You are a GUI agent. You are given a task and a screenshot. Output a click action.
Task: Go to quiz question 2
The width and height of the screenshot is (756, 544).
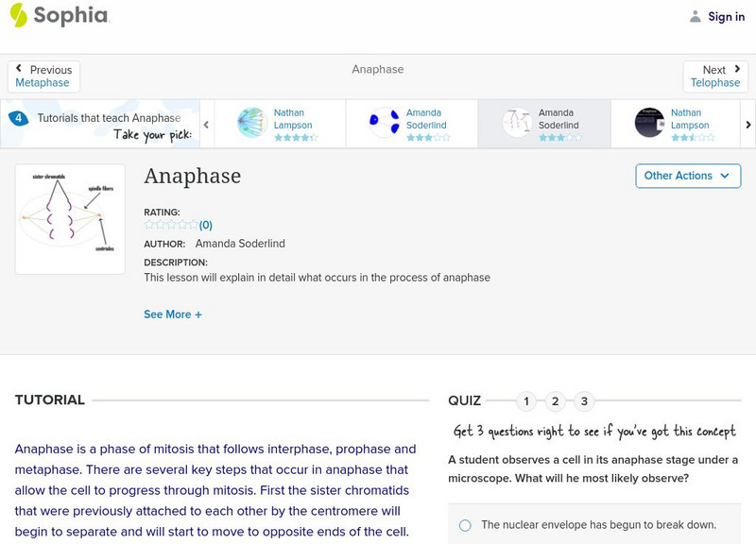pos(556,401)
